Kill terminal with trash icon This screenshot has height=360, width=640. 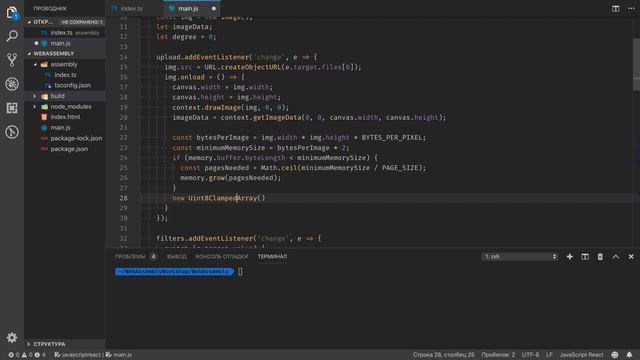[600, 256]
